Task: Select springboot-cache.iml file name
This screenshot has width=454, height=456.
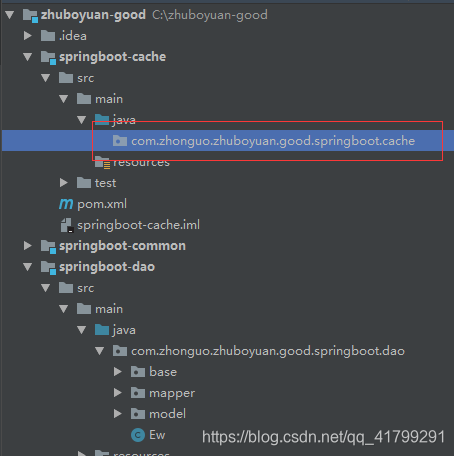Action: tap(139, 225)
